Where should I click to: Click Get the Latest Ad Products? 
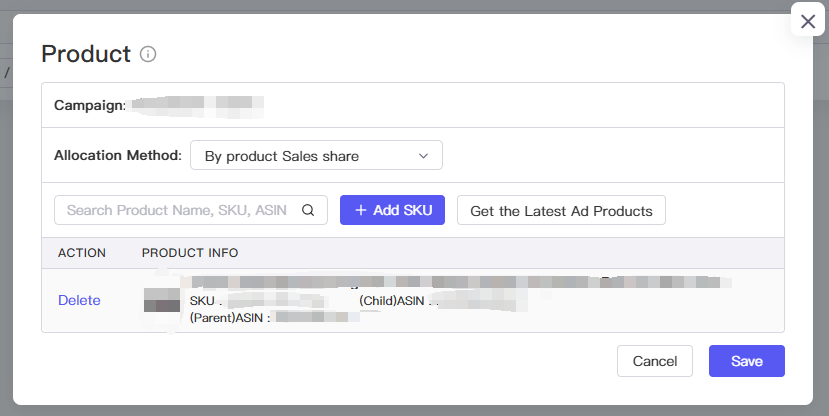(x=561, y=210)
